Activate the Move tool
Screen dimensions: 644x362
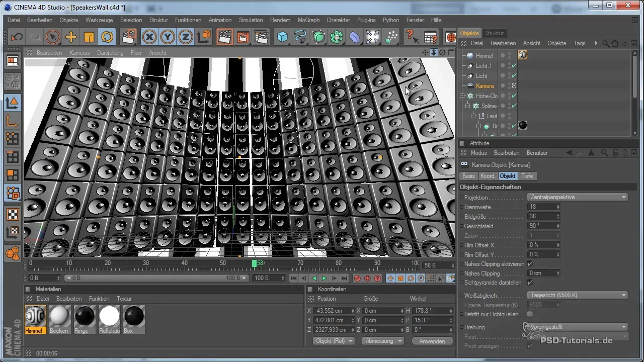(x=71, y=37)
